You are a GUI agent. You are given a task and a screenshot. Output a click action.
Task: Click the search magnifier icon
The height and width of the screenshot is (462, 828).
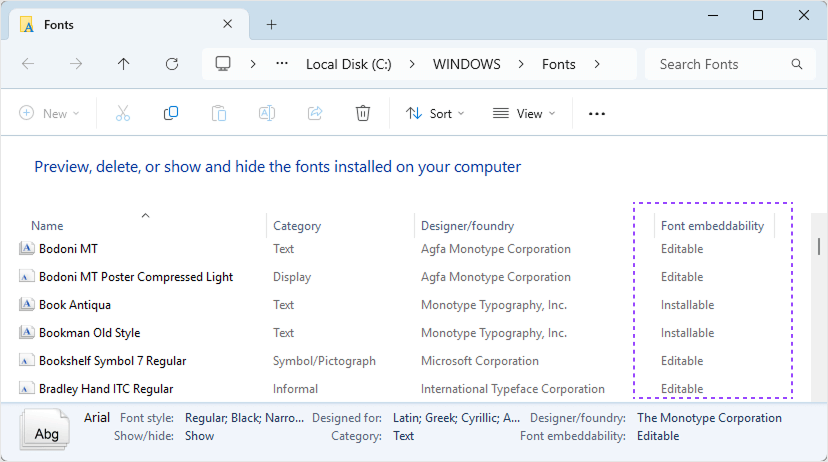797,64
